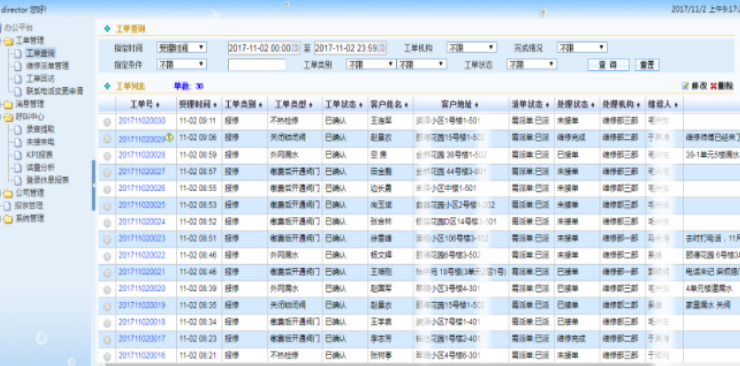The width and height of the screenshot is (740, 366).
Task: Open the calendar picker for the start date
Action: [x=295, y=48]
